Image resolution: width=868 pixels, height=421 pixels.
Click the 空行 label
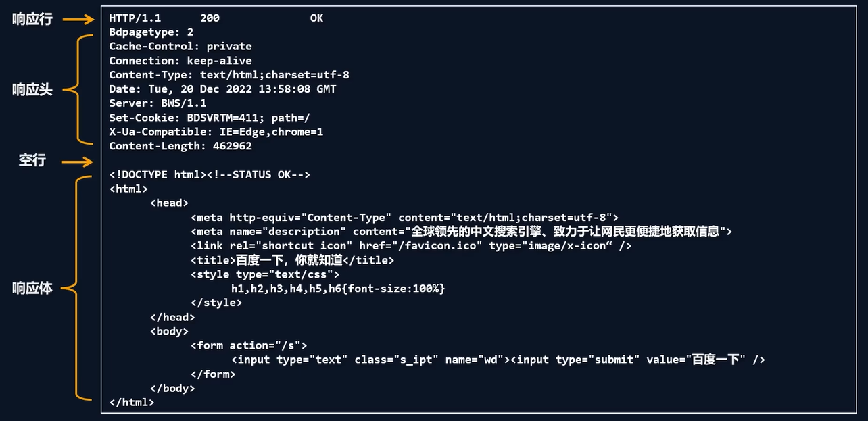coord(32,161)
